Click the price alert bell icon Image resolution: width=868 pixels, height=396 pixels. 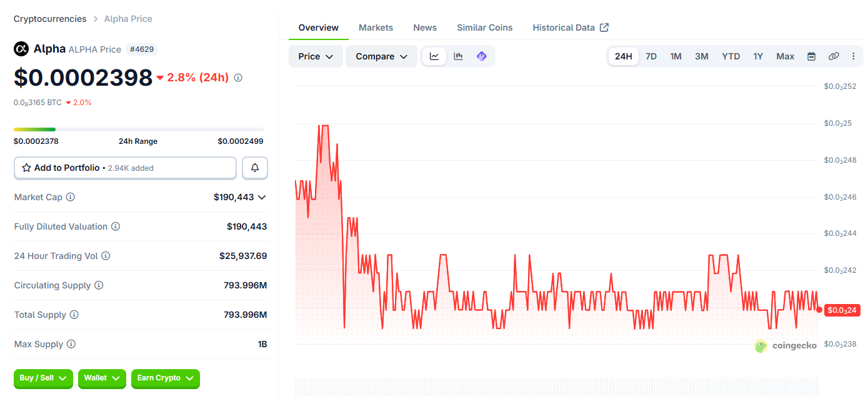[x=255, y=168]
